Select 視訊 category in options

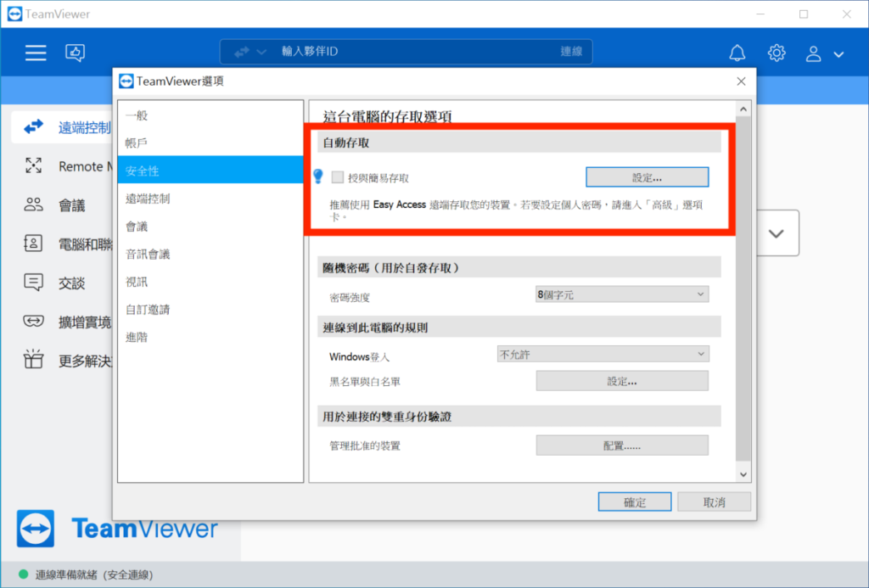210,282
